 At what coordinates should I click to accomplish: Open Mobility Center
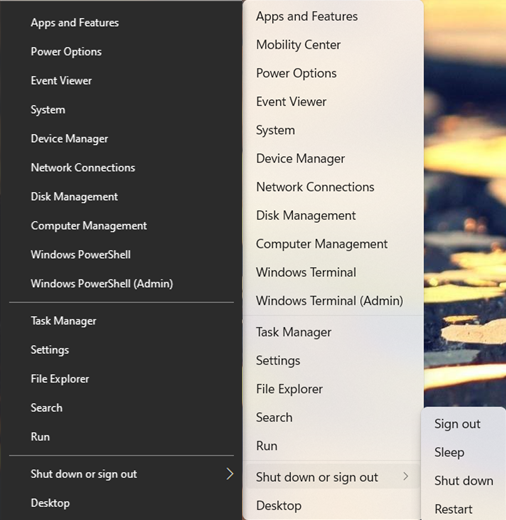coord(298,45)
